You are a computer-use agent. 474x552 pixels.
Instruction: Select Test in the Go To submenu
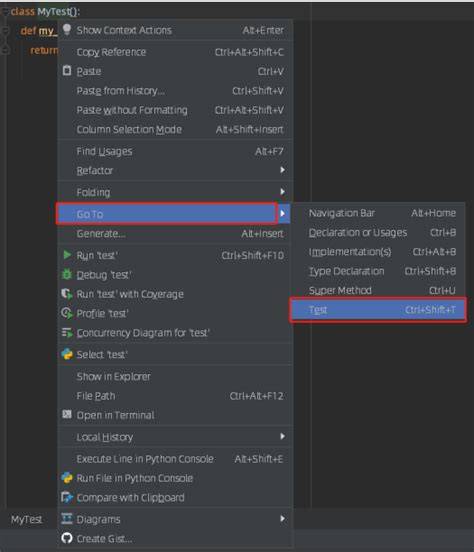pyautogui.click(x=378, y=310)
